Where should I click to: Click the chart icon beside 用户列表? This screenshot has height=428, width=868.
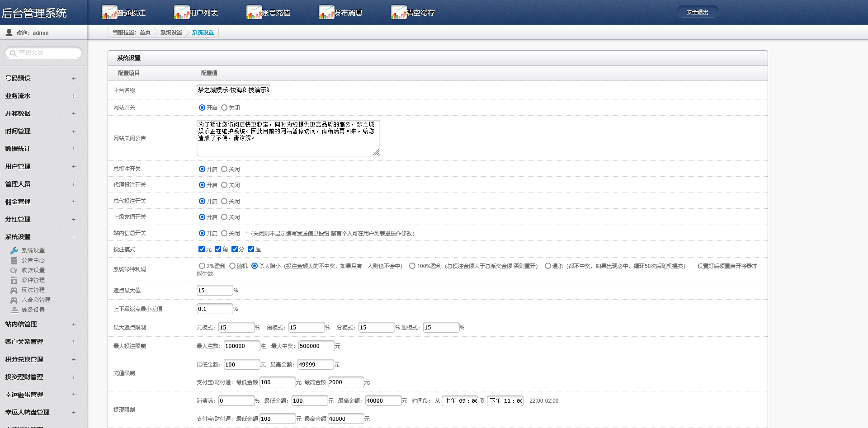(181, 12)
